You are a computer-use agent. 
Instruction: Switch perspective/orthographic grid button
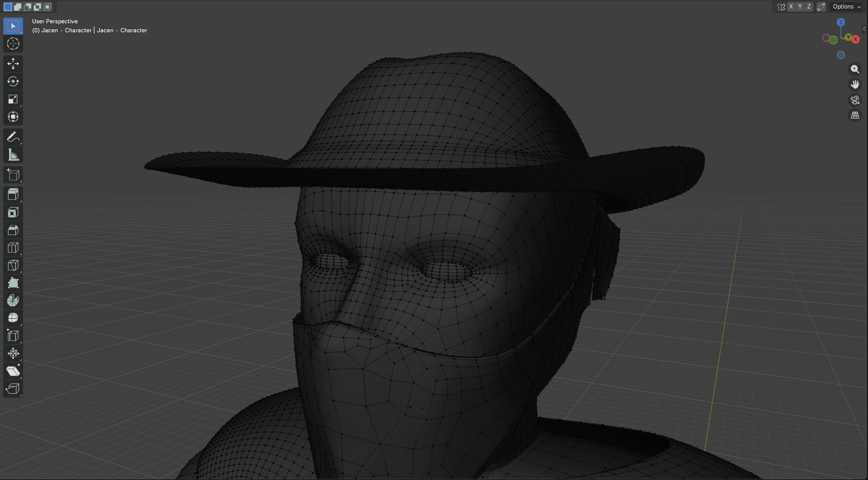855,115
